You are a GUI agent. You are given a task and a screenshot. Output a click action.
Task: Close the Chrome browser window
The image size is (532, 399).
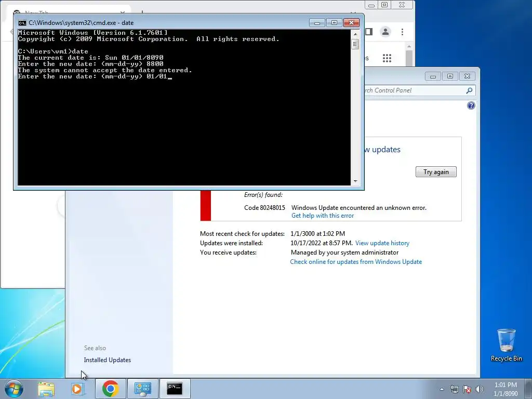click(402, 5)
